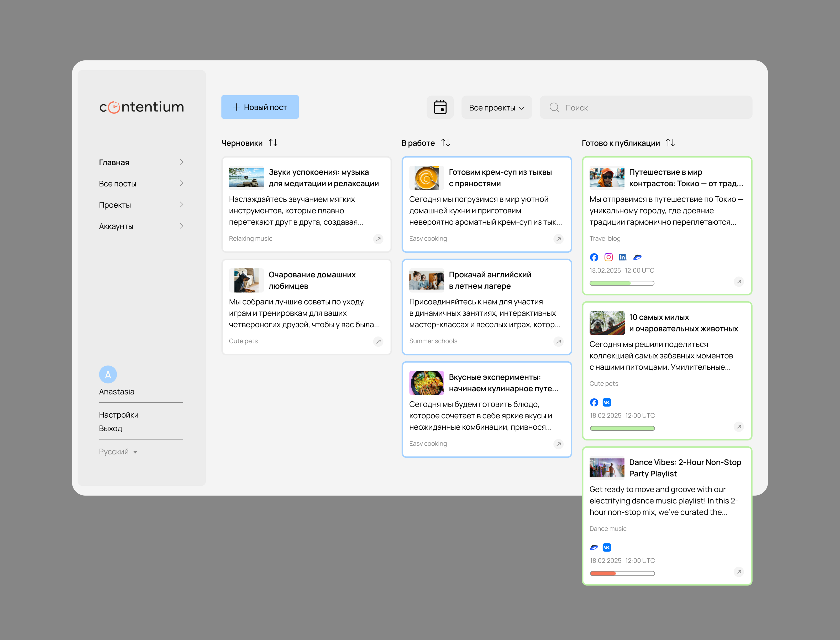Sort the В работе column
The image size is (840, 640).
coord(445,143)
